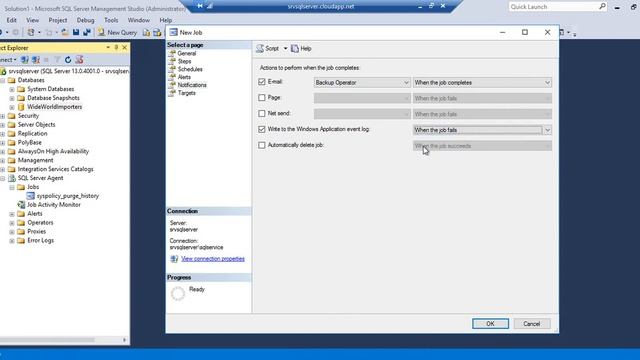Viewport: 640px width, 360px height.
Task: Click the Quick Launch search field
Action: [553, 7]
